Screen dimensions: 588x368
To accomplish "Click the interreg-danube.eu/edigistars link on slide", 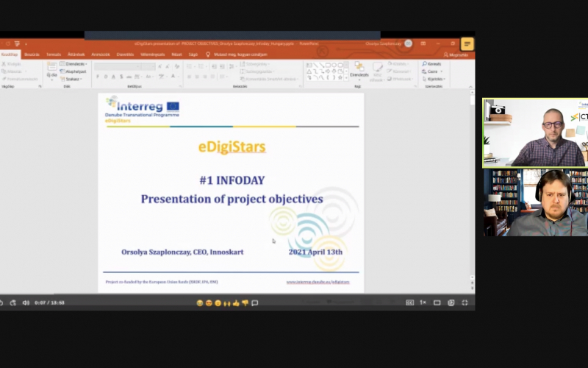I will point(318,282).
